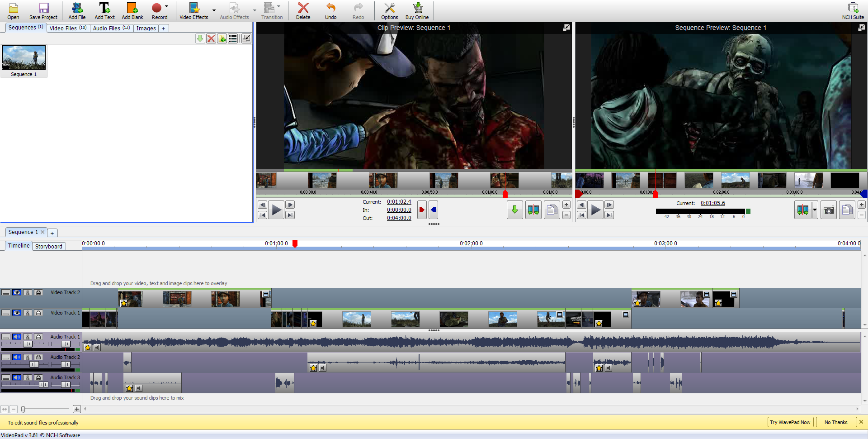The width and height of the screenshot is (868, 439).
Task: Mute Audio Track 3 speaker toggle
Action: 17,377
